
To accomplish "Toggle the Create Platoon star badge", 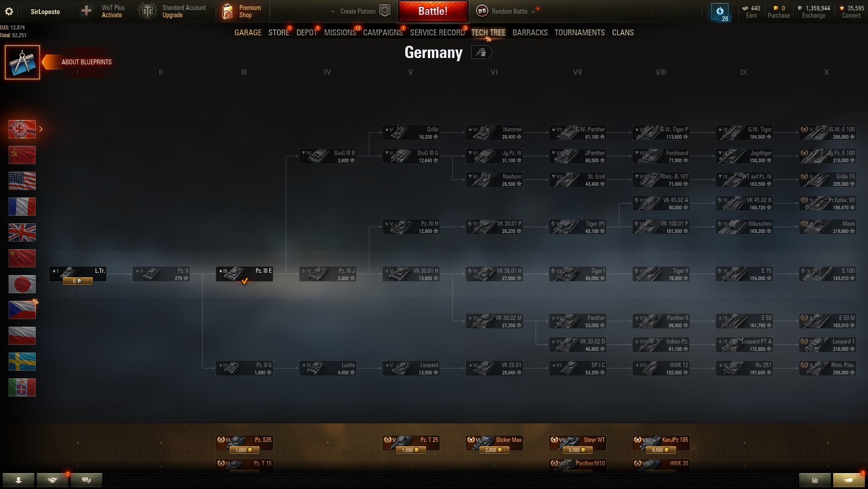I will [x=385, y=11].
